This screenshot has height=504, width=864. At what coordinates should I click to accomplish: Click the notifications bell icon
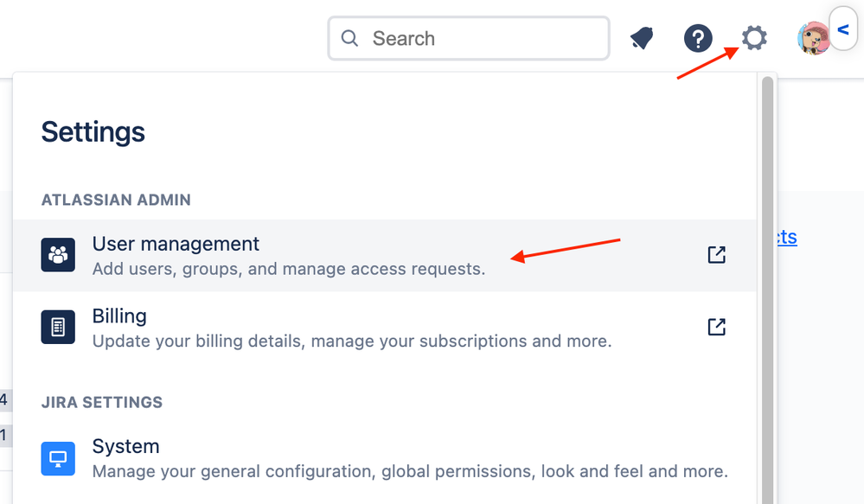click(x=642, y=38)
